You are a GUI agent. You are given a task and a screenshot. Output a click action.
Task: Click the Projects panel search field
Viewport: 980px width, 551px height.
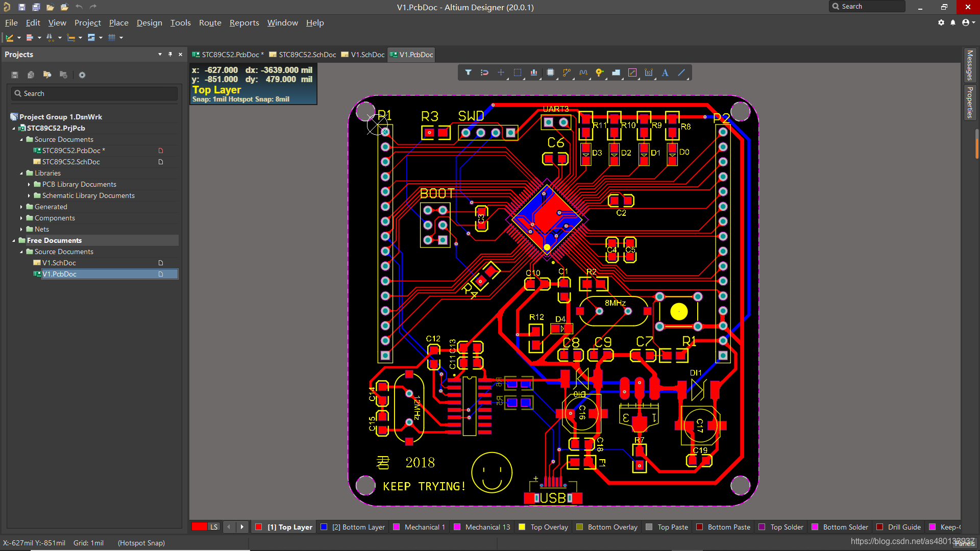94,93
